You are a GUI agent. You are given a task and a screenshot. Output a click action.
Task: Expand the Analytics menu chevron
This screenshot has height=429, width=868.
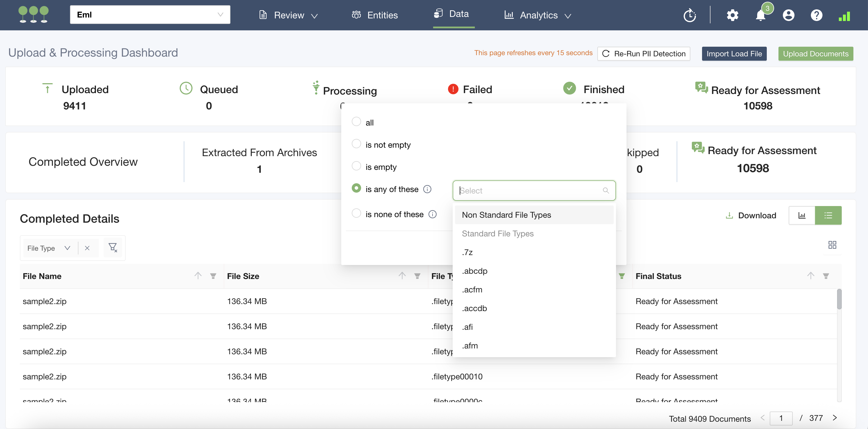(x=568, y=16)
